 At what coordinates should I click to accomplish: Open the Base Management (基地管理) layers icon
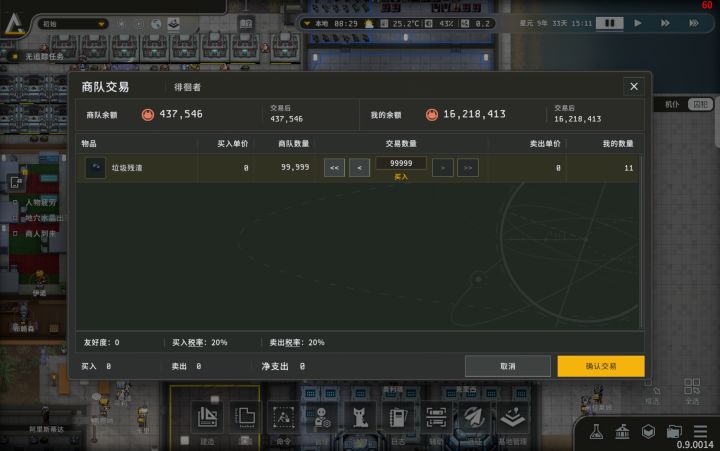(512, 417)
